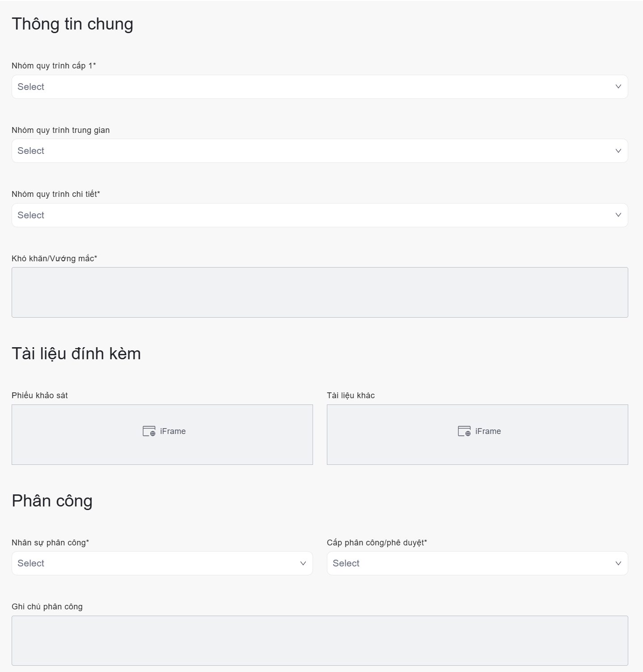This screenshot has height=672, width=643.
Task: Click the Nhóm quy trình trung gian label
Action: coord(61,130)
